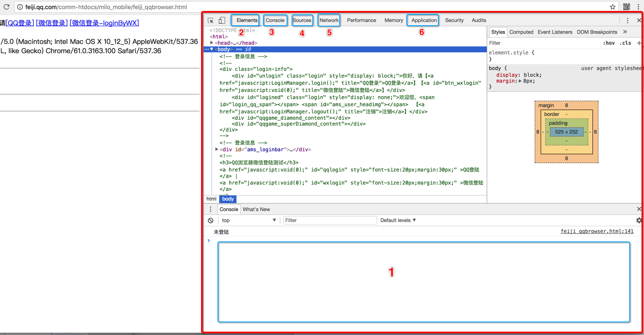
Task: Activate the inspect element picker icon
Action: point(211,20)
